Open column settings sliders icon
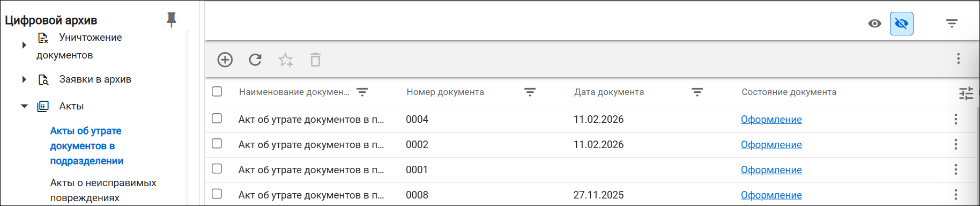980x206 pixels. [x=966, y=93]
